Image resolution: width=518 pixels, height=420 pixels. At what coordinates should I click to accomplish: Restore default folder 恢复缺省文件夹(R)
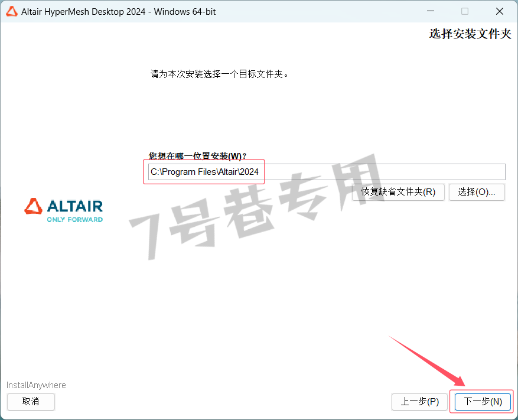(398, 192)
